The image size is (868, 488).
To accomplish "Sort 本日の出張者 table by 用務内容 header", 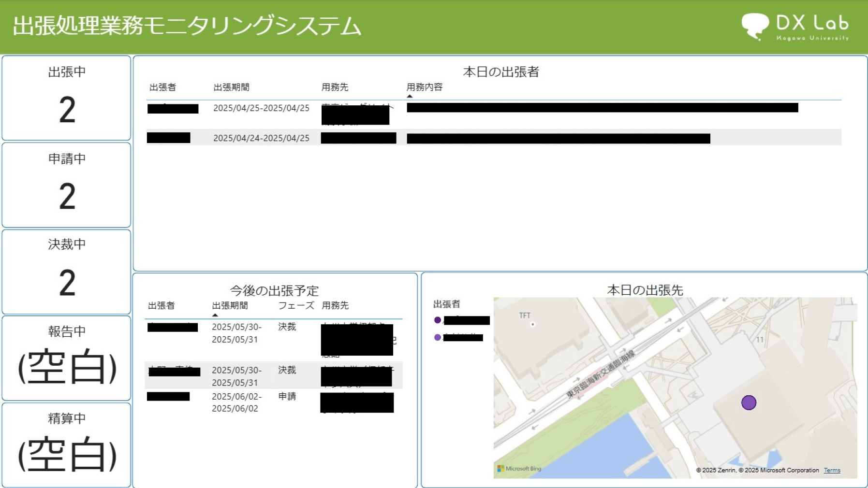I will click(425, 87).
